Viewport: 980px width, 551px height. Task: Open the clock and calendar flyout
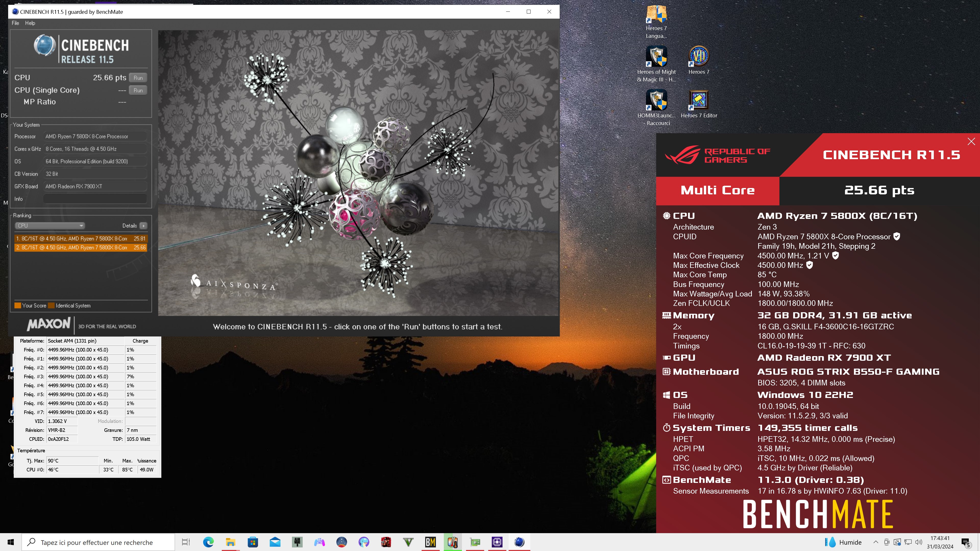coord(940,542)
